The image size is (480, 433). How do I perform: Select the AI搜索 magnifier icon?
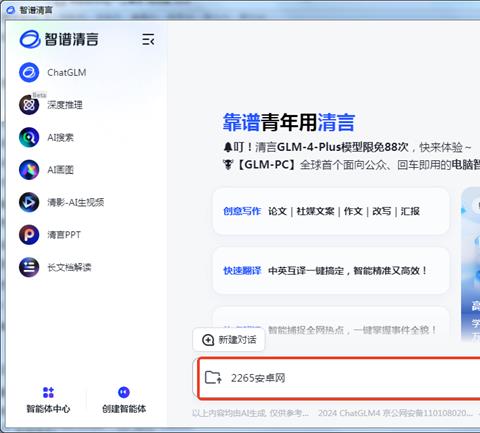coord(29,137)
